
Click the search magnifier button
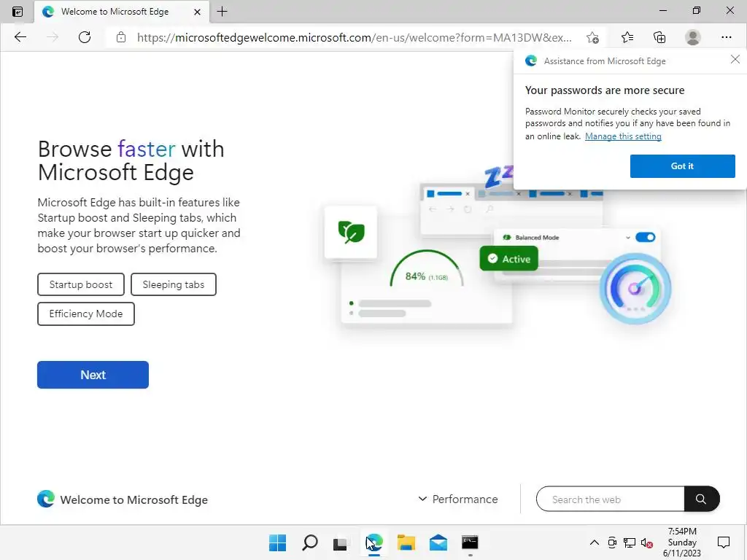tap(701, 499)
